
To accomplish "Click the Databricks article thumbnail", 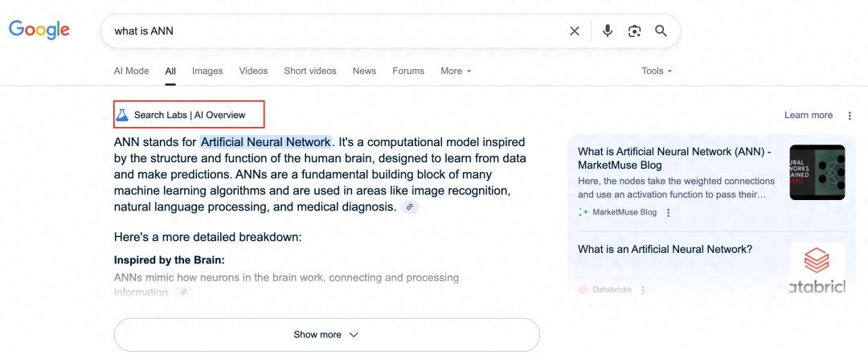I will click(817, 269).
